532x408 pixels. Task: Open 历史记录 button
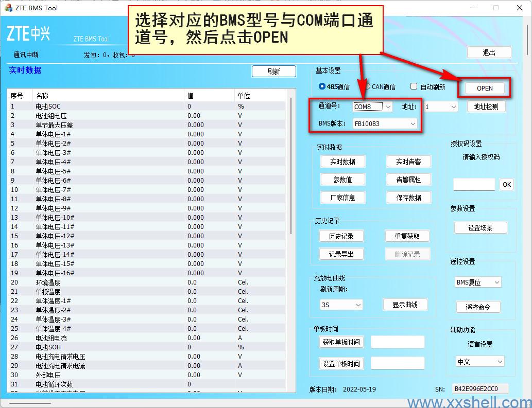click(341, 236)
